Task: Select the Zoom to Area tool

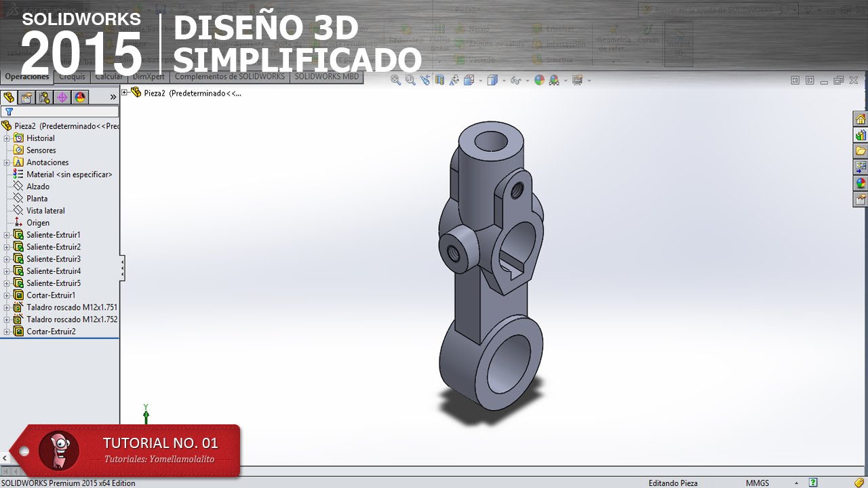Action: (410, 80)
